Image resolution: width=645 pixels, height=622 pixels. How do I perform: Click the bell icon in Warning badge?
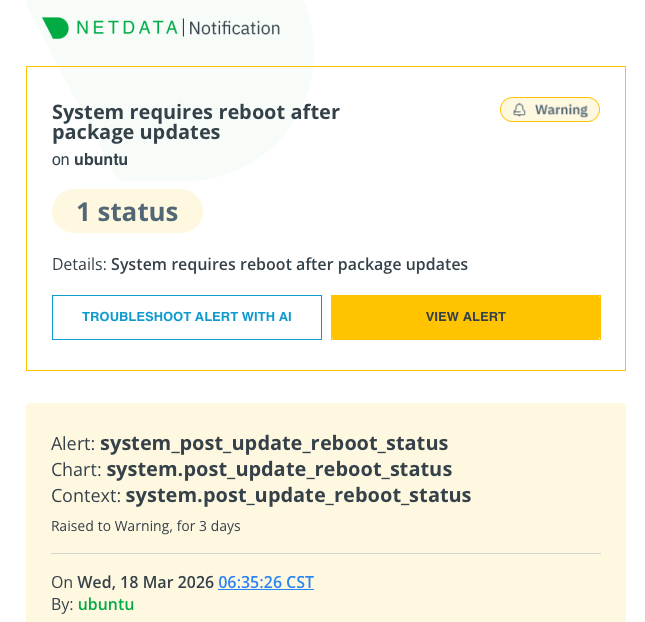pyautogui.click(x=519, y=110)
